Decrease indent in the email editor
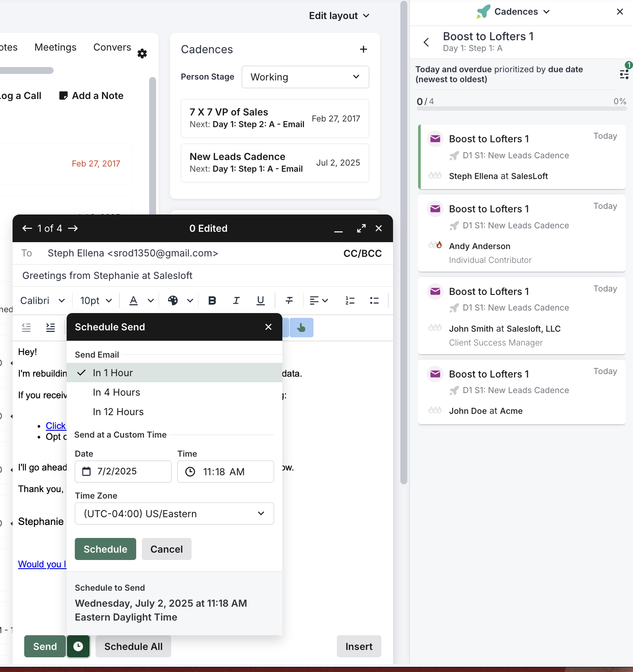633x672 pixels. coord(26,327)
